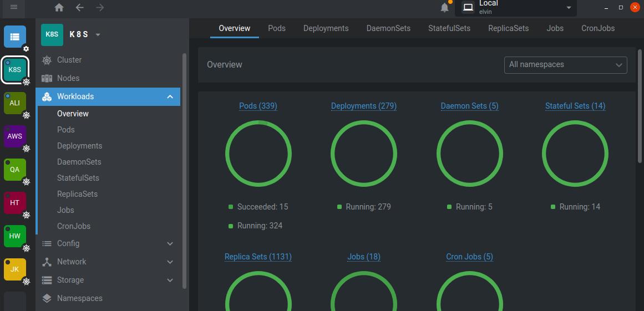Switch to the Overview tab

[235, 28]
